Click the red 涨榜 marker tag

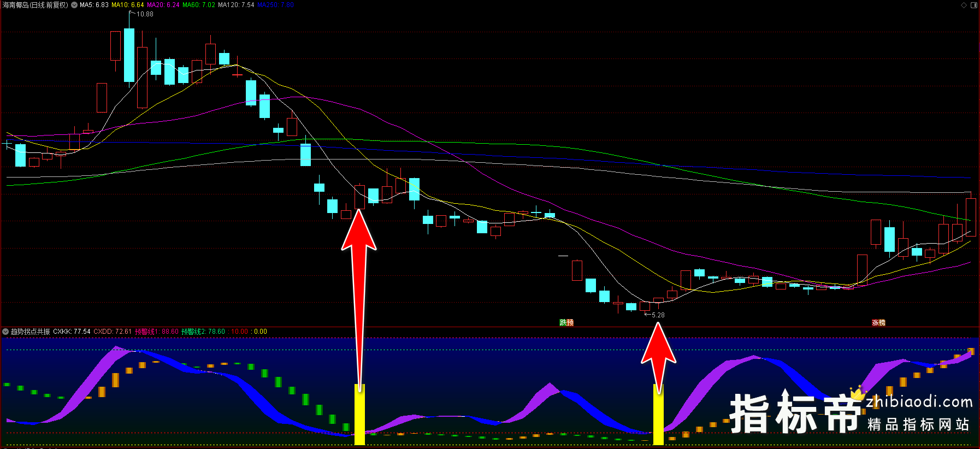878,323
